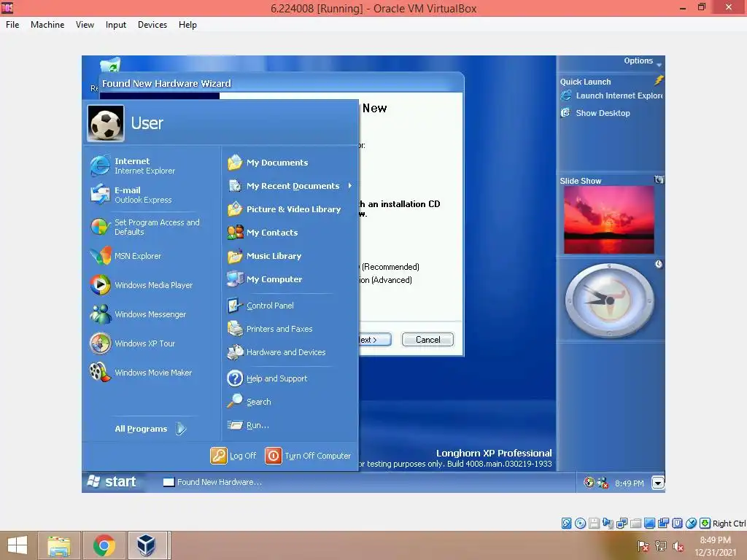Screen dimensions: 747x560
Task: Click VirtualBox icon on host taskbar
Action: point(146,545)
